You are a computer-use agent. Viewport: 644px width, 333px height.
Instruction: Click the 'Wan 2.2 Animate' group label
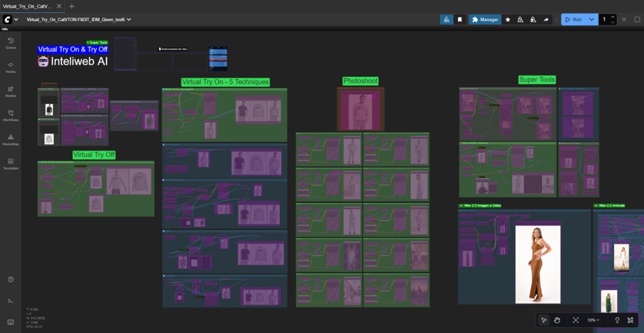coord(609,206)
